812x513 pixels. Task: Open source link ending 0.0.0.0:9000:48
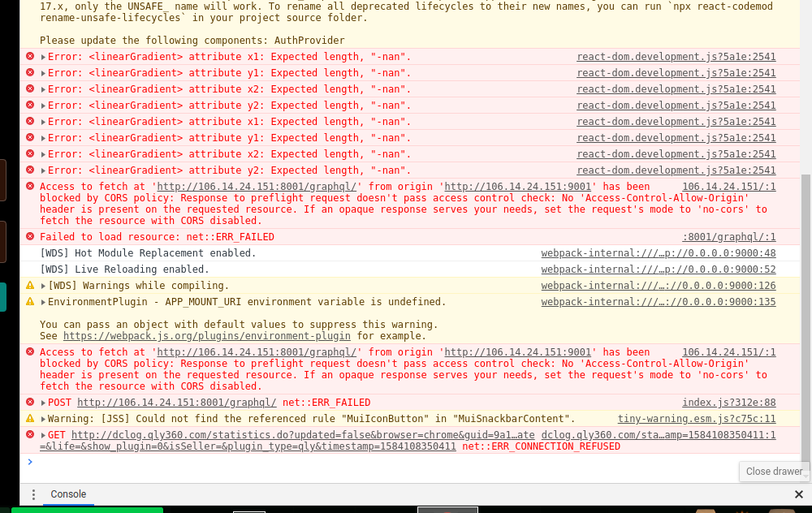click(659, 253)
